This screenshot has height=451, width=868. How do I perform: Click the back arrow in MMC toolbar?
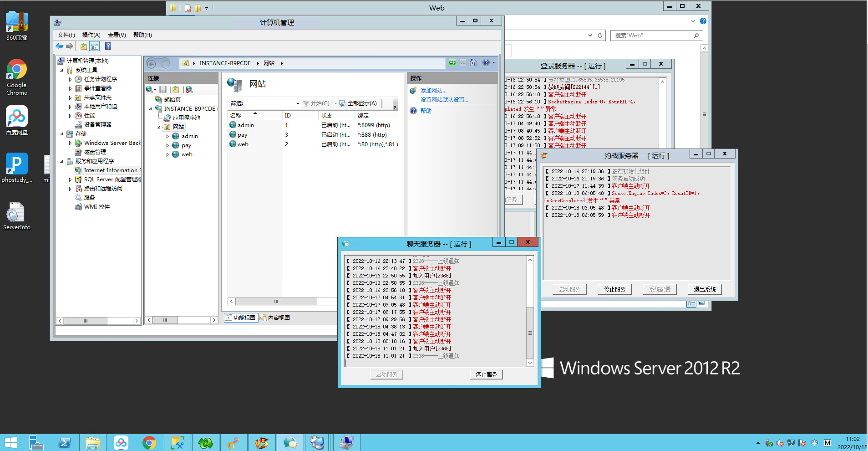point(59,46)
